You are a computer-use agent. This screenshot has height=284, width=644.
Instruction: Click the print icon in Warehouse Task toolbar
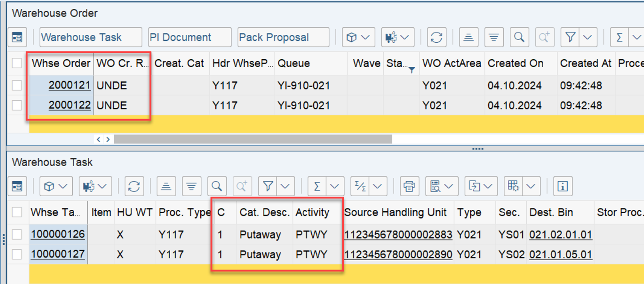point(409,186)
